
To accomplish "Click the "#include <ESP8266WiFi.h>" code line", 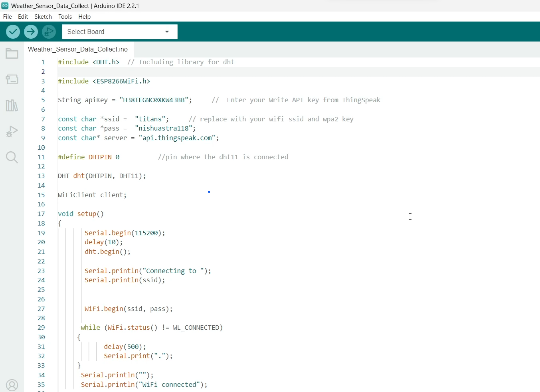I will pyautogui.click(x=104, y=81).
